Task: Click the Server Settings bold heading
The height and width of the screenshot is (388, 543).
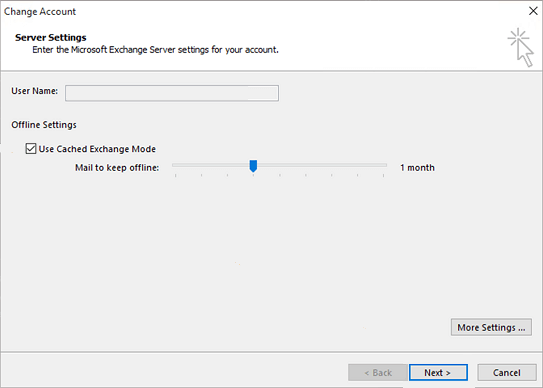Action: tap(51, 37)
